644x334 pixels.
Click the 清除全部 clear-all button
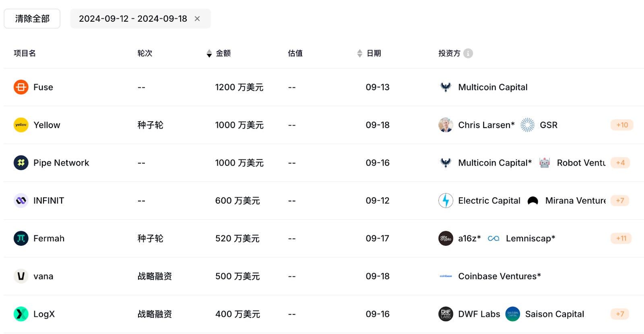coord(32,19)
